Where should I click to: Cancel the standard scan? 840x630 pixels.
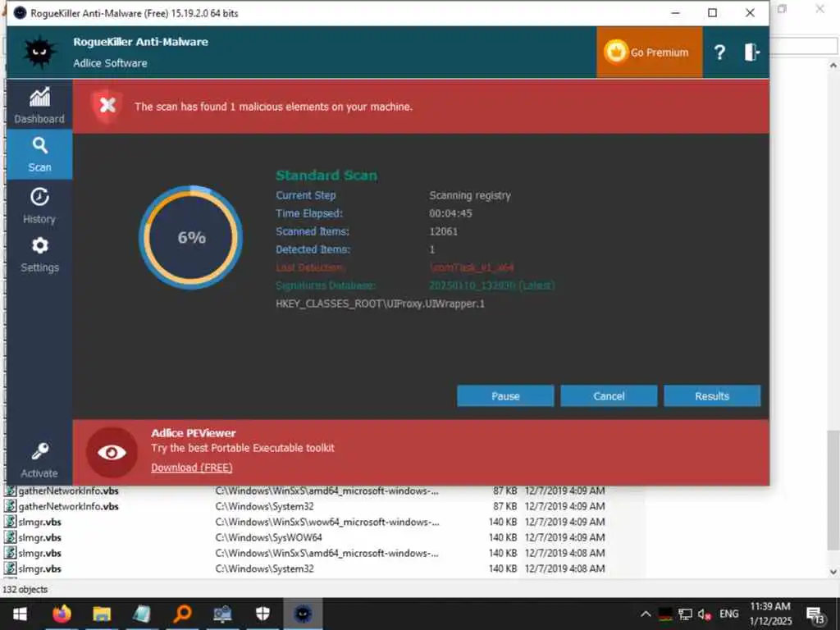coord(609,396)
